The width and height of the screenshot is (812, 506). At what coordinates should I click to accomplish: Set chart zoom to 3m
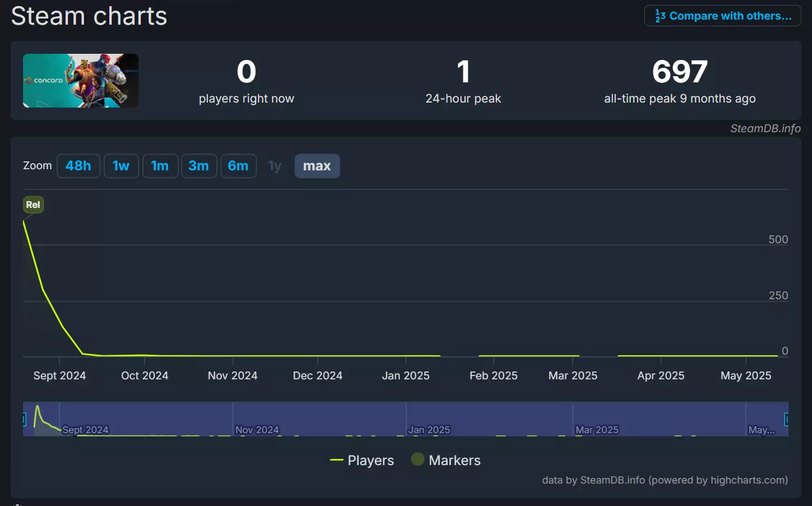(199, 166)
